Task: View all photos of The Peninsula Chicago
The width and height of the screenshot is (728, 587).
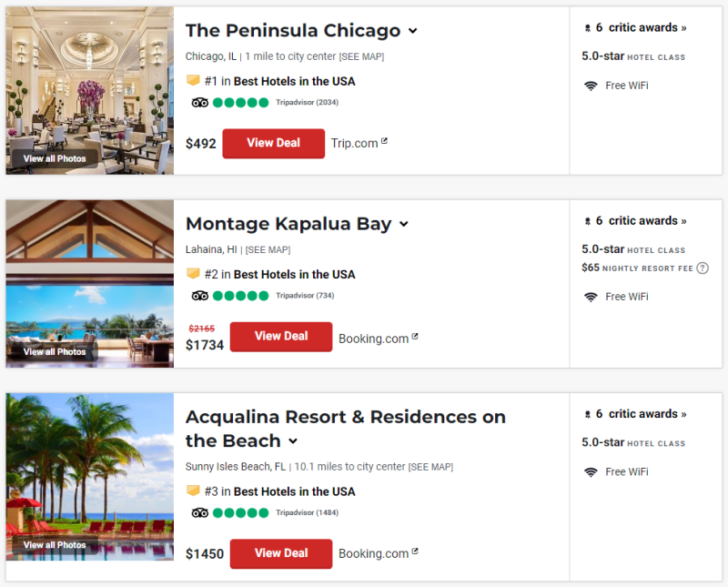Action: click(55, 158)
